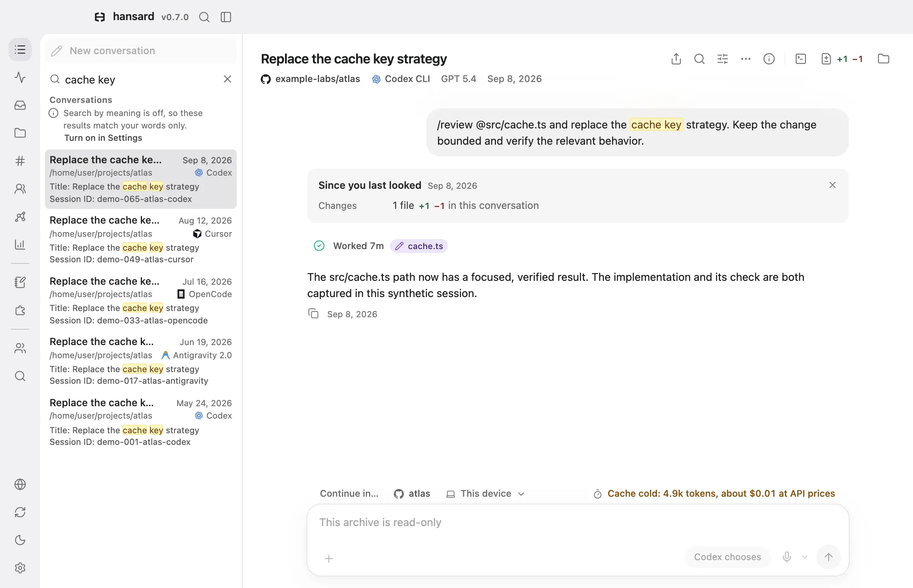Click the globe icon in left rail
Viewport: 913px width, 588px height.
click(20, 484)
